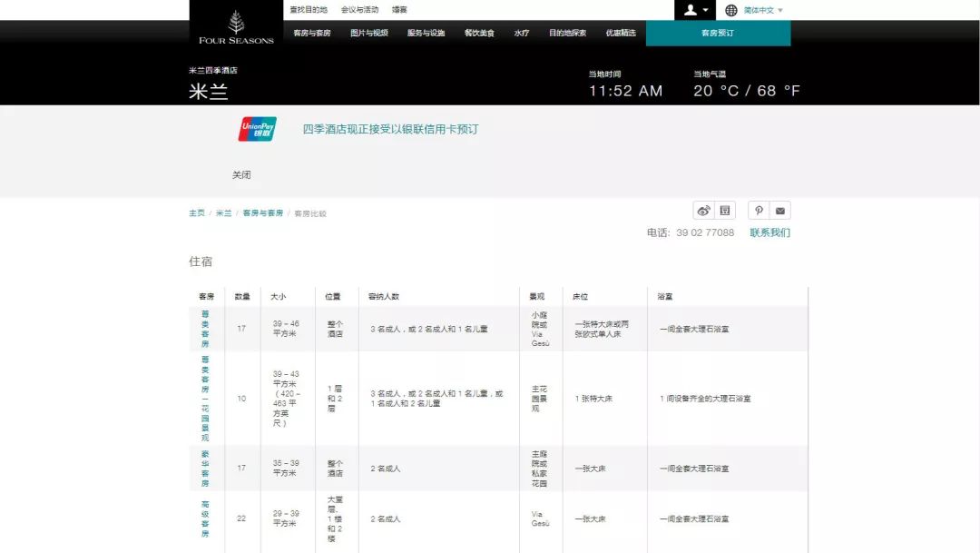
Task: Follow the 联系我们 contact link
Action: pyautogui.click(x=769, y=232)
